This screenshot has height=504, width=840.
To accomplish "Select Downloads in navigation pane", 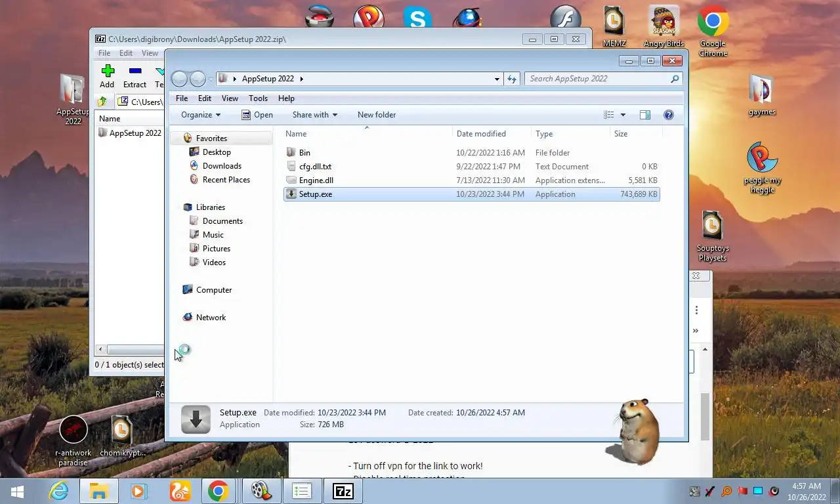I will click(222, 166).
